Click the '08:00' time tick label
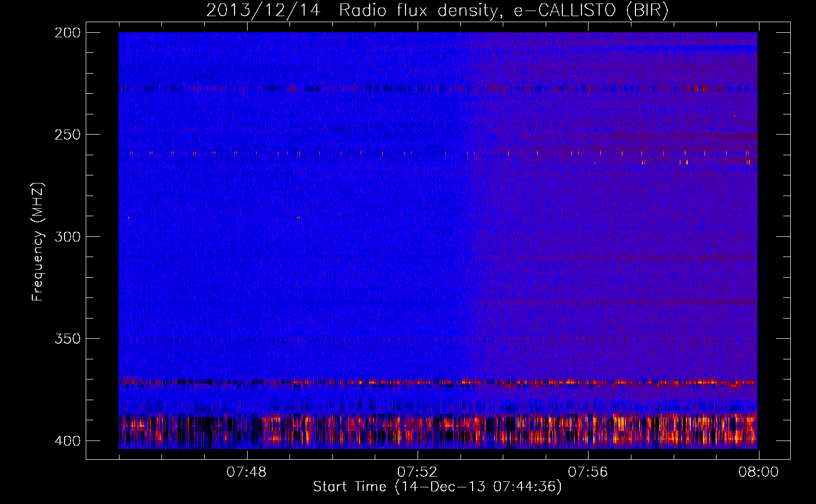The height and width of the screenshot is (504, 816). point(759,472)
